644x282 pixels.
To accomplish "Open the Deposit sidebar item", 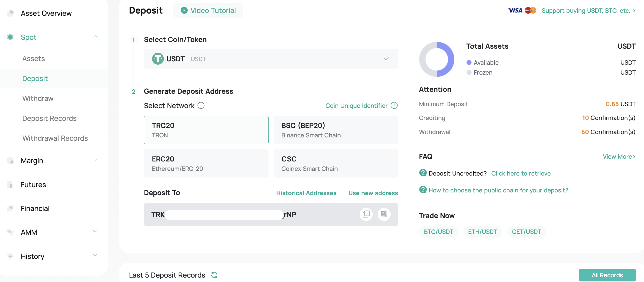I will (x=35, y=79).
